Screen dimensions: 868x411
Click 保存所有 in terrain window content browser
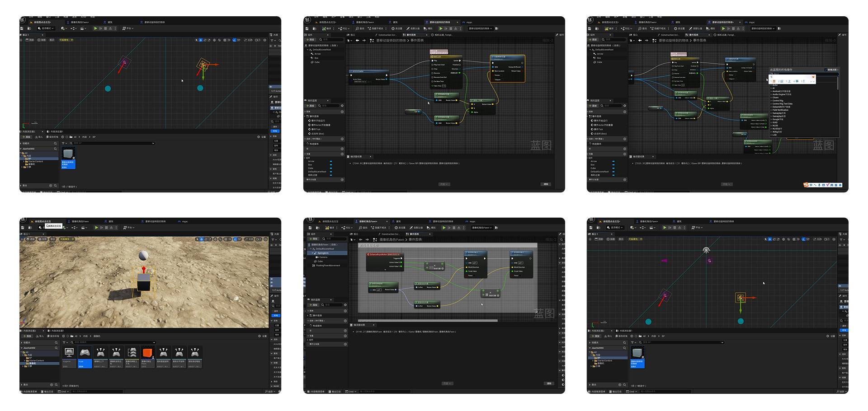(x=53, y=336)
